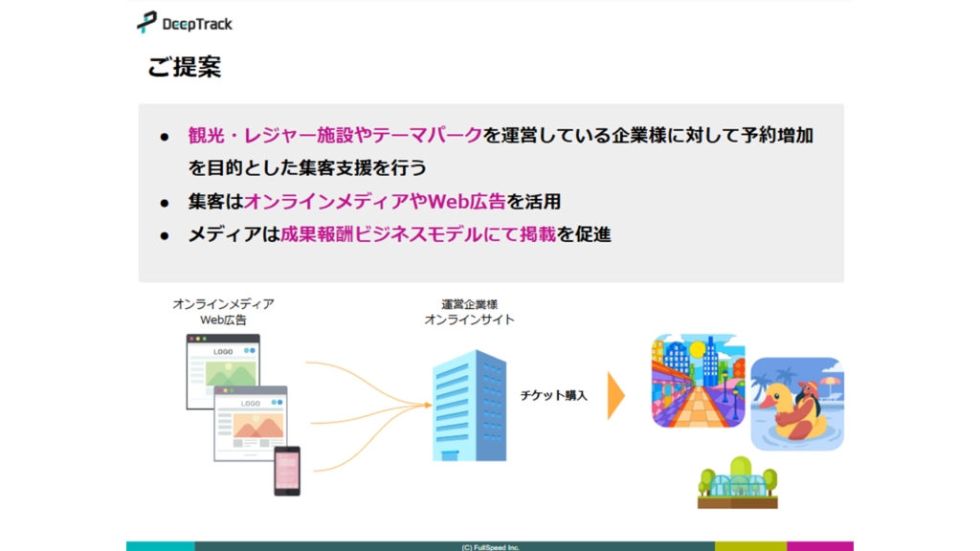The height and width of the screenshot is (551, 980).
Task: Click the オンラインサイト label
Action: [x=469, y=320]
